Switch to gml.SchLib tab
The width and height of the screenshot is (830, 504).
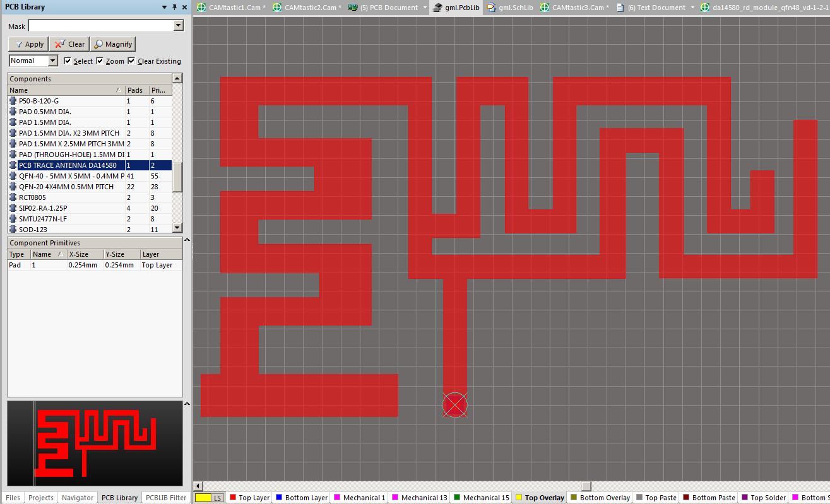(x=509, y=8)
